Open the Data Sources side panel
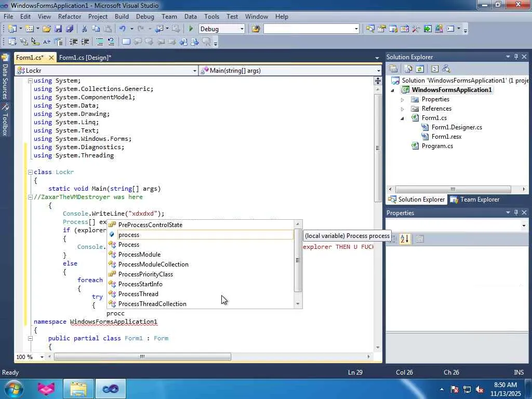 pos(5,77)
